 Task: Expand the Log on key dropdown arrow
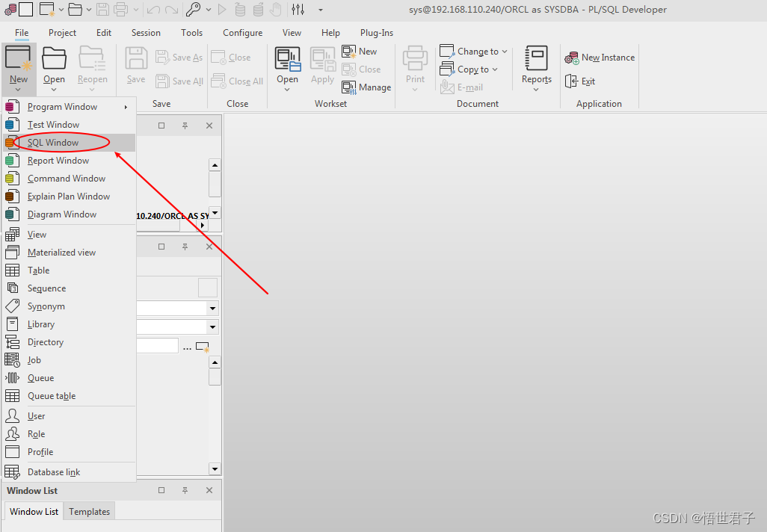209,10
